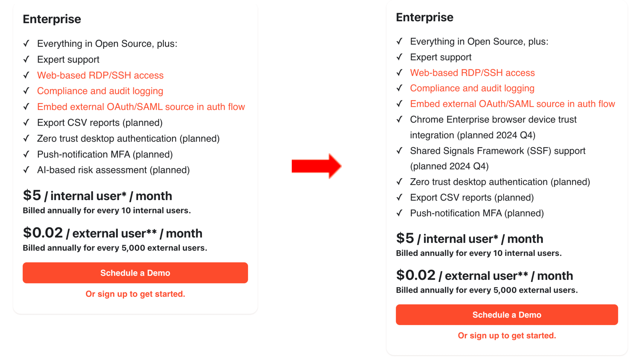Select Zero trust desktop authentication checkmark, left card
The image size is (644, 362).
(26, 138)
